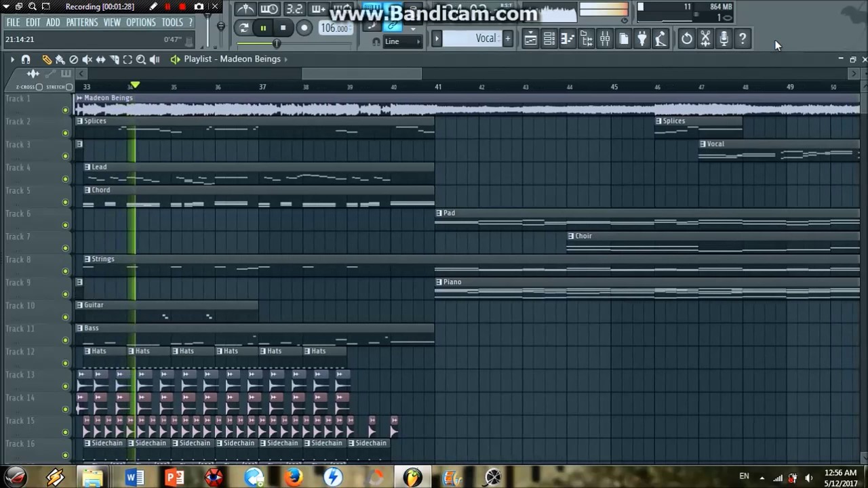Choose the Select tool
The image size is (868, 488).
(127, 60)
